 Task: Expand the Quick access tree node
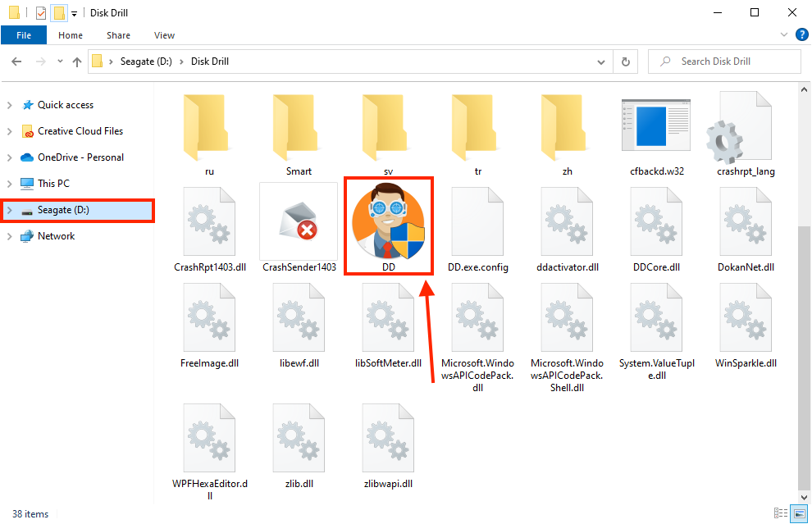pos(9,105)
